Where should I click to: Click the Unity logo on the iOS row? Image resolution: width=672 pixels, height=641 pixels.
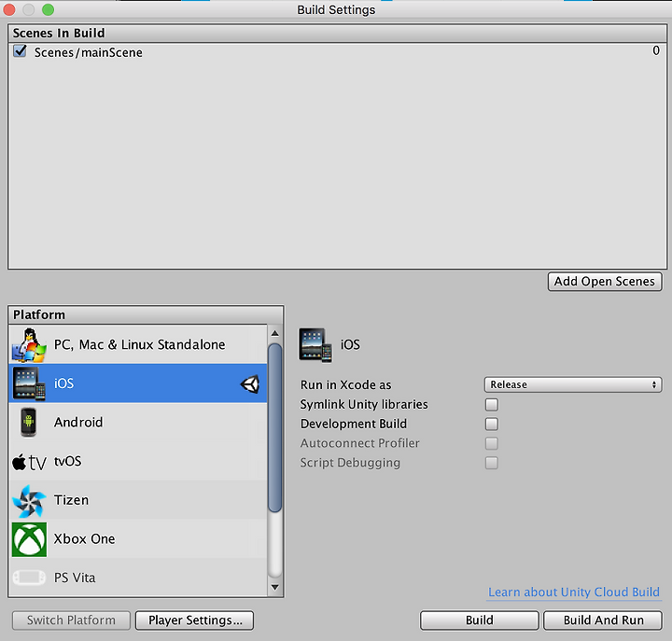click(x=250, y=383)
